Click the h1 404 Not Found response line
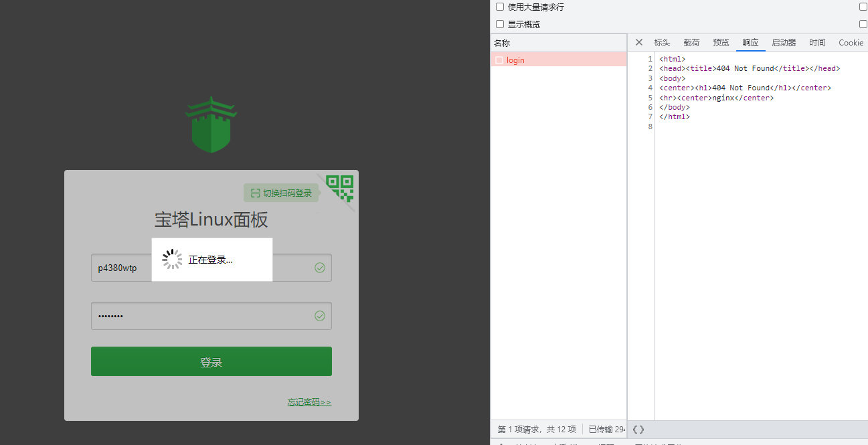Image resolution: width=868 pixels, height=445 pixels. click(745, 88)
